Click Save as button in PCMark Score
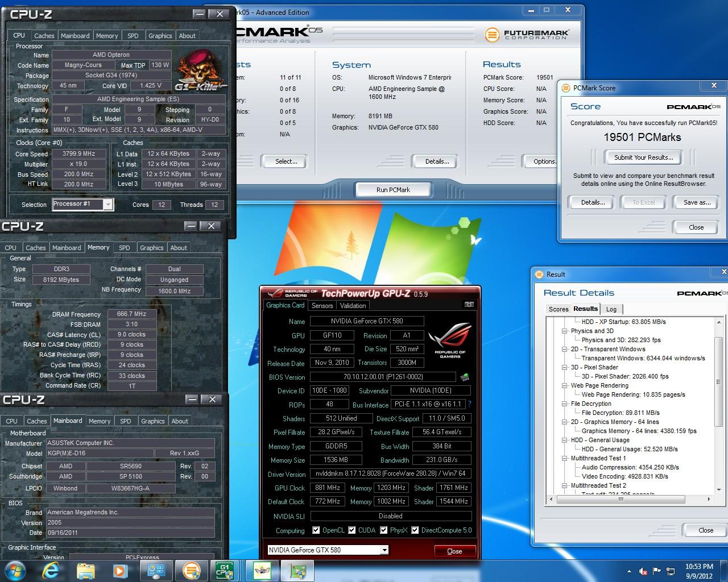Image resolution: width=728 pixels, height=582 pixels. click(697, 202)
